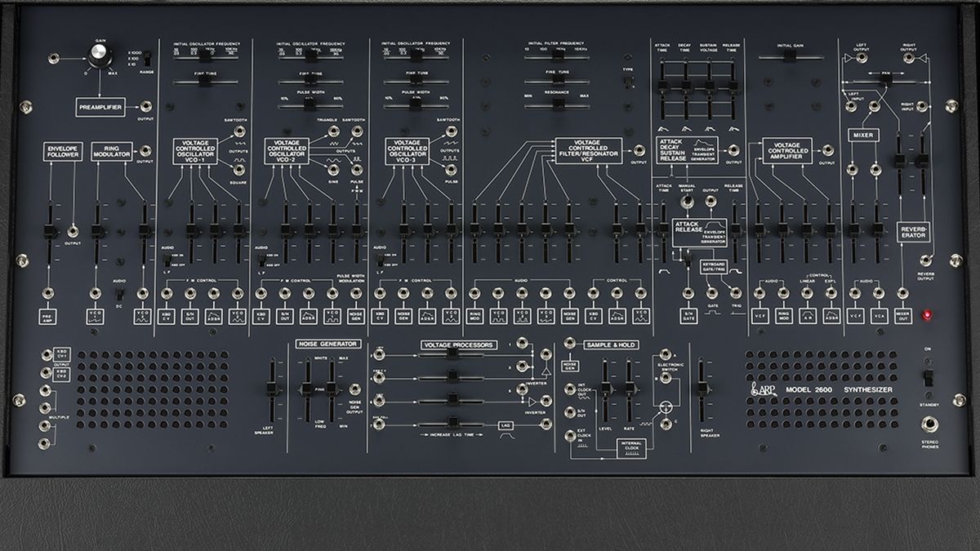Click the VCO-2 pulse output jack
Screen dimensions: 980x551
(355, 170)
